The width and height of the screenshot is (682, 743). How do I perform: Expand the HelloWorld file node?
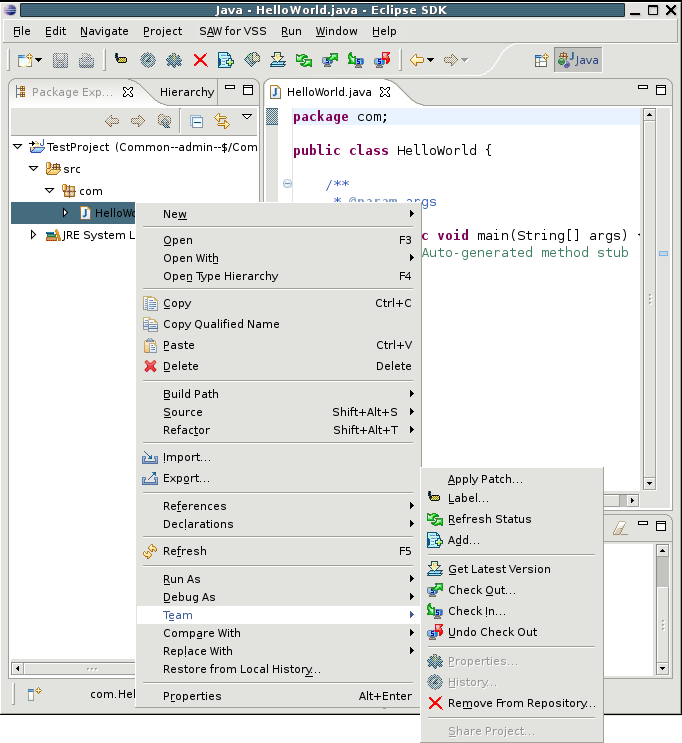pos(65,212)
